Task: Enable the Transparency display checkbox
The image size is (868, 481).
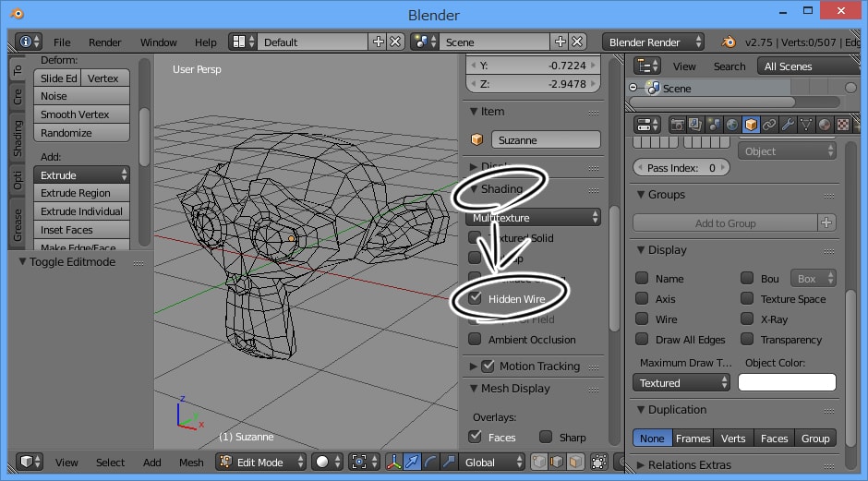Action: [x=747, y=339]
